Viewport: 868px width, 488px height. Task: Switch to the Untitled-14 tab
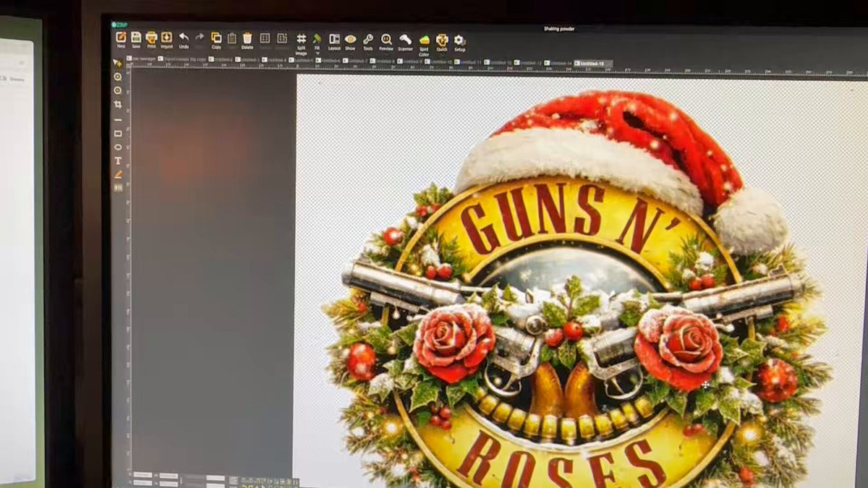558,63
